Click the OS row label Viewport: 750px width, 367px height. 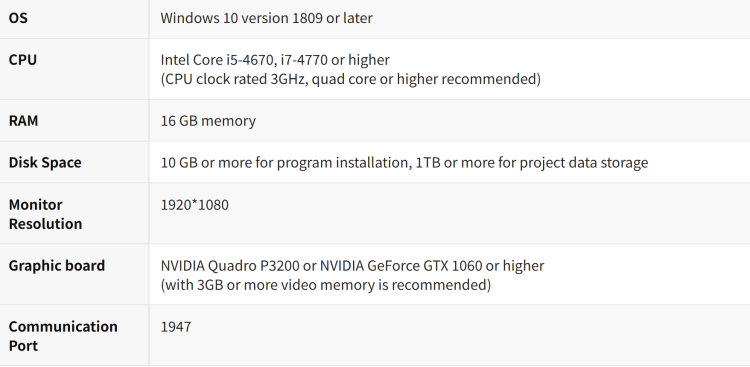(x=18, y=18)
